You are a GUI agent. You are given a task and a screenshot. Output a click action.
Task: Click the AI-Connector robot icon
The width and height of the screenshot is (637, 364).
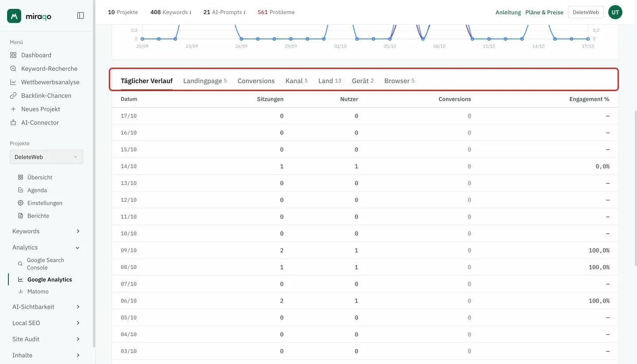tap(13, 123)
